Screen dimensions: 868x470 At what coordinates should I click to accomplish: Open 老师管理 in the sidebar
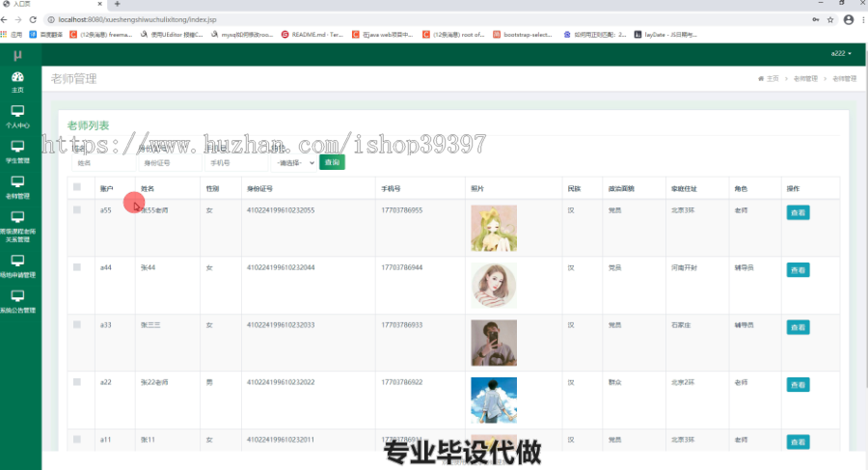17,188
